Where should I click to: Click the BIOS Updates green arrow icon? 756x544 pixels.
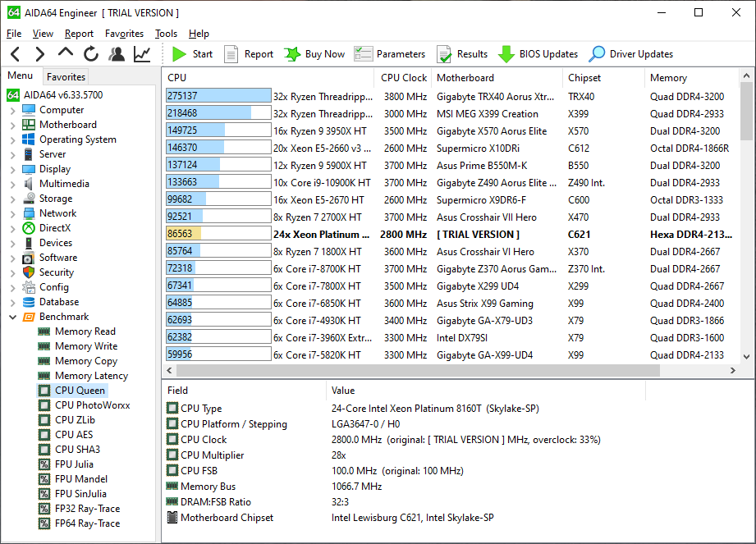click(506, 54)
